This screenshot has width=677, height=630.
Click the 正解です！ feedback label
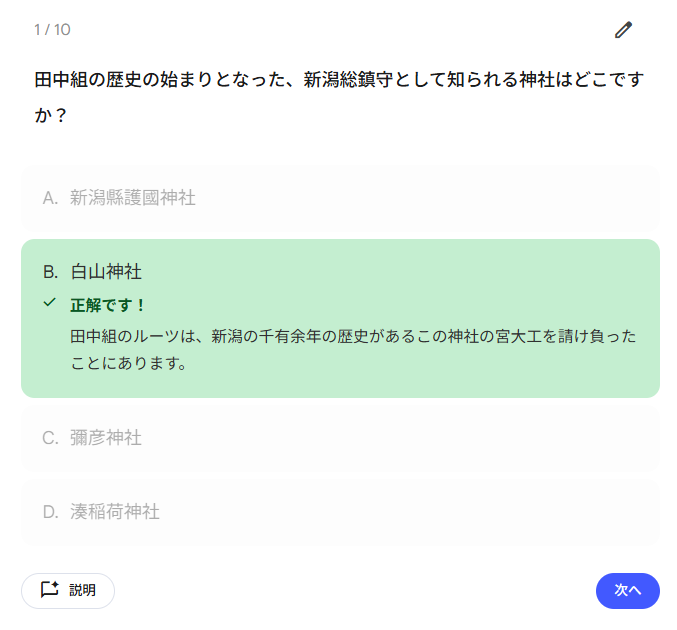(x=108, y=304)
